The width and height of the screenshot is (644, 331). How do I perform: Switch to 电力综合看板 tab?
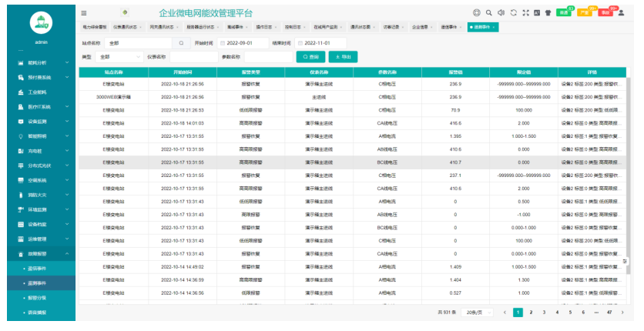(95, 27)
